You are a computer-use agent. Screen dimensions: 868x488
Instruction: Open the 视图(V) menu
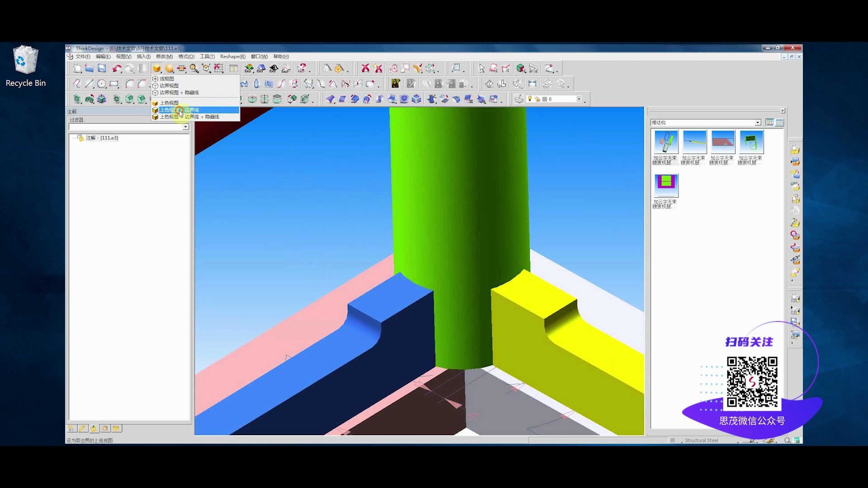coord(123,56)
